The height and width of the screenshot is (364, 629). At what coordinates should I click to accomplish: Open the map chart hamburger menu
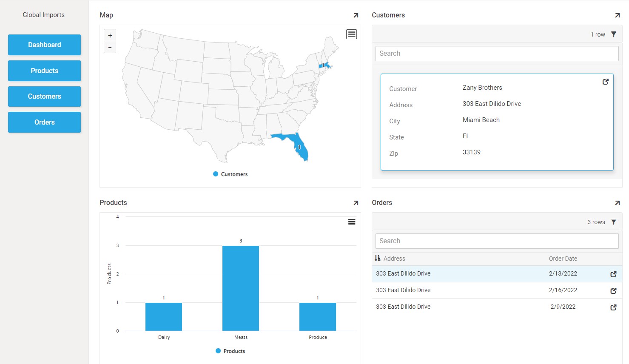click(352, 34)
